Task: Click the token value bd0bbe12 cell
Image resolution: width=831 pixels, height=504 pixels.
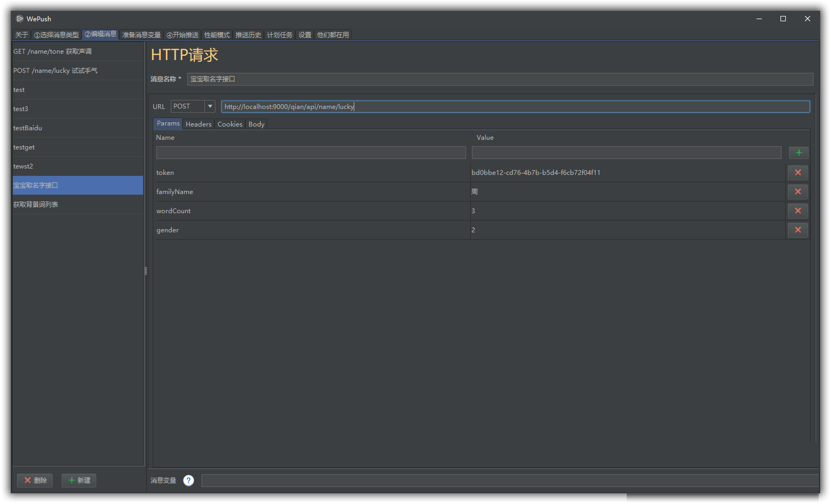Action: tap(628, 173)
